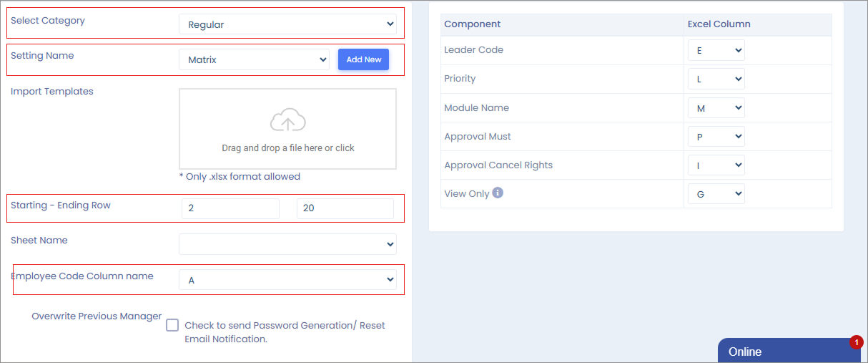This screenshot has height=363, width=868.
Task: Tick the Password Generation email notification checkbox
Action: click(x=172, y=325)
